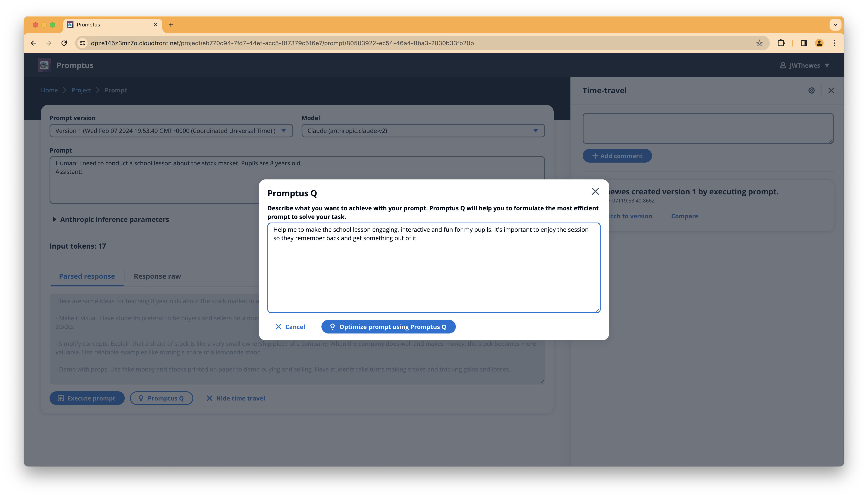Open Chrome side panel icon
868x498 pixels.
804,43
